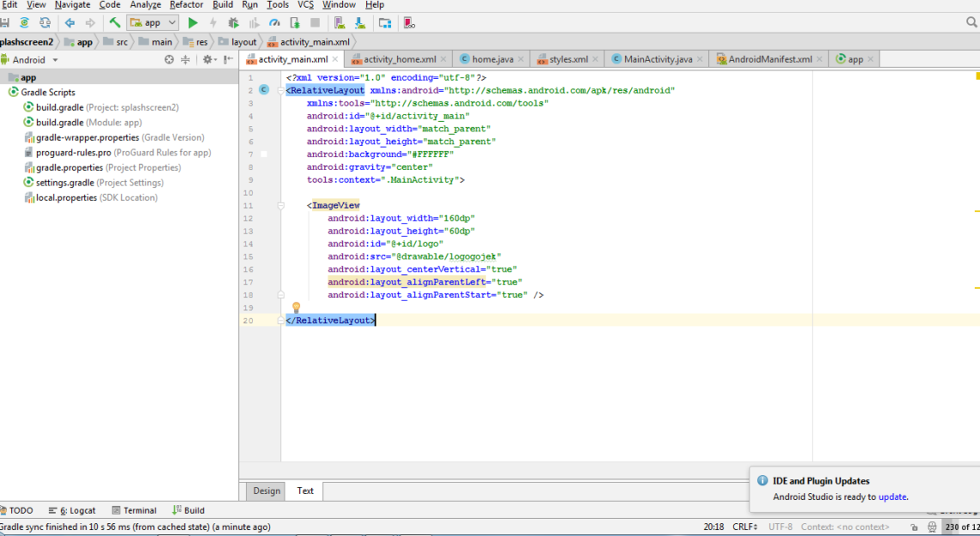Open the Android project view dropdown
The height and width of the screenshot is (536, 980).
(34, 60)
